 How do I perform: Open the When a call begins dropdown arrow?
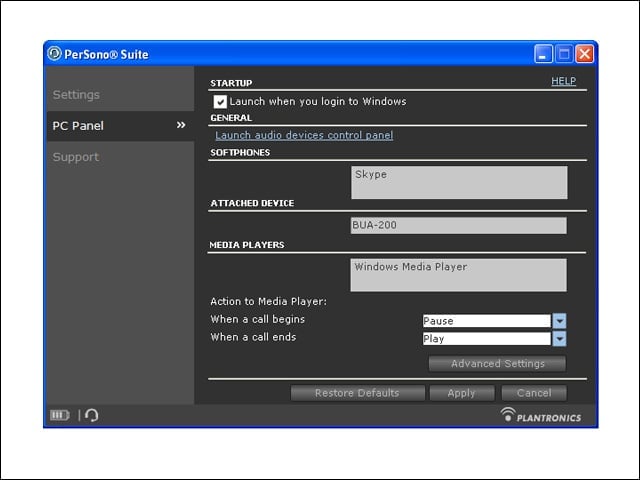(x=559, y=321)
